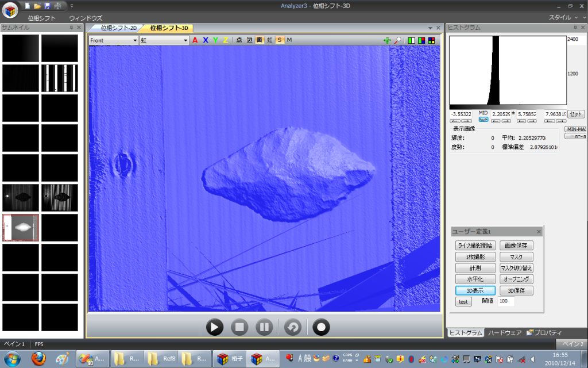This screenshot has height=368, width=588.
Task: Click the Play playback button
Action: [215, 327]
